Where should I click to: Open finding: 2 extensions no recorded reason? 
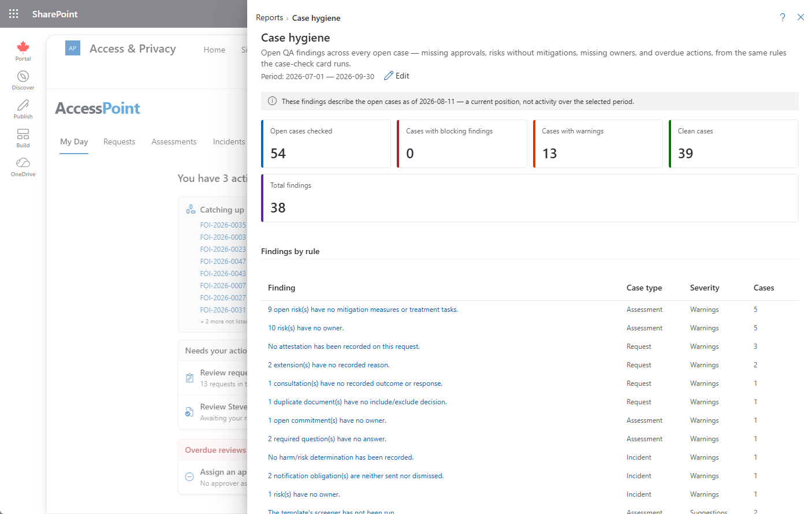tap(329, 365)
